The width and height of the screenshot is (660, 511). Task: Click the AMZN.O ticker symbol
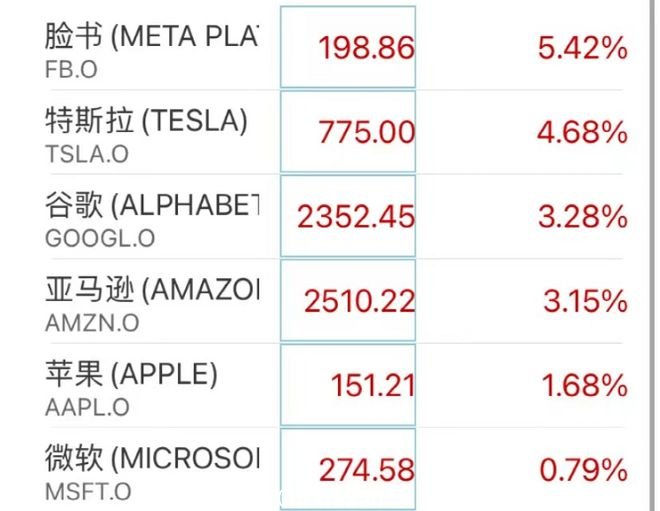click(92, 323)
